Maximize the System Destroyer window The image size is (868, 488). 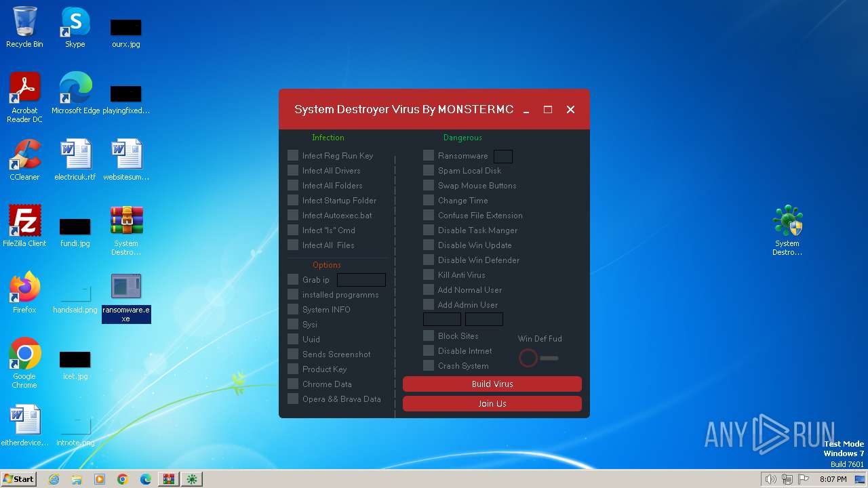[x=548, y=109]
